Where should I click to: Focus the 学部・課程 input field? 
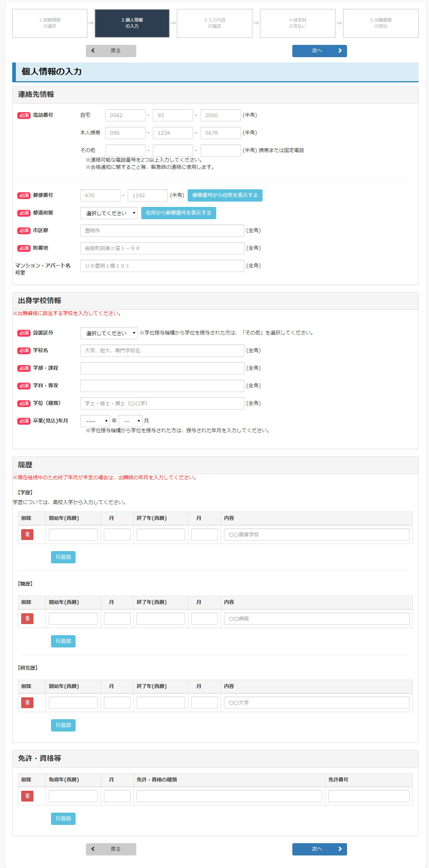162,368
